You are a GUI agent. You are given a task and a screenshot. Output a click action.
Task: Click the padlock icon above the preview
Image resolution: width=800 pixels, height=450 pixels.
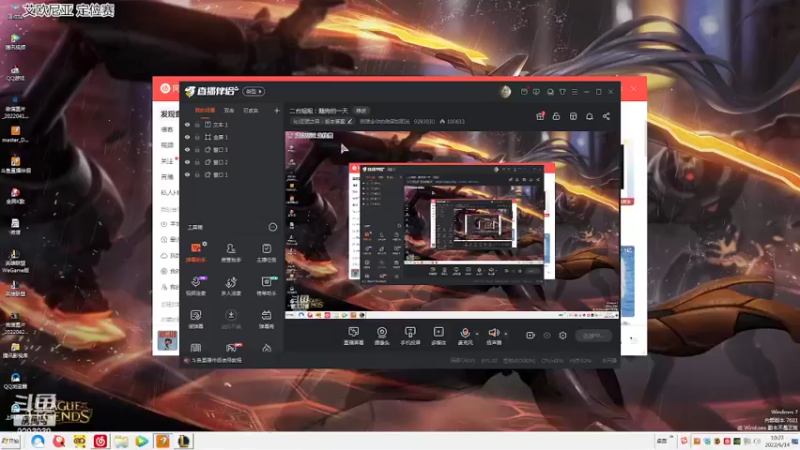point(556,116)
